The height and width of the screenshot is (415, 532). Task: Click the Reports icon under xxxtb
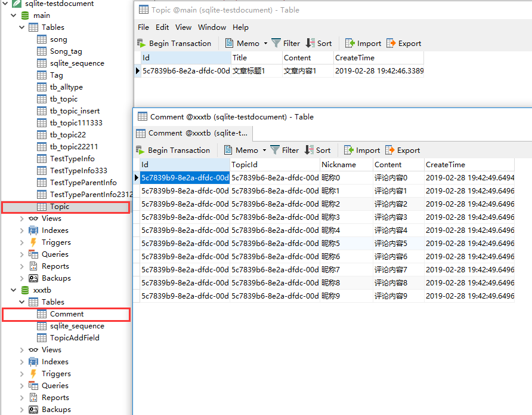point(33,397)
